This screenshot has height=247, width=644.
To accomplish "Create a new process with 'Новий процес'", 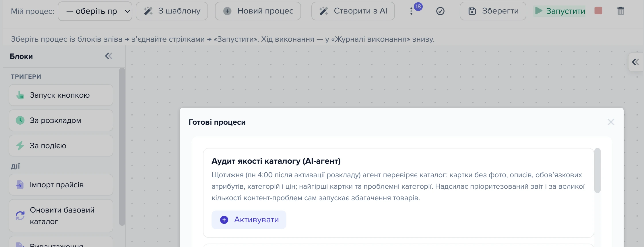I will coord(258,11).
